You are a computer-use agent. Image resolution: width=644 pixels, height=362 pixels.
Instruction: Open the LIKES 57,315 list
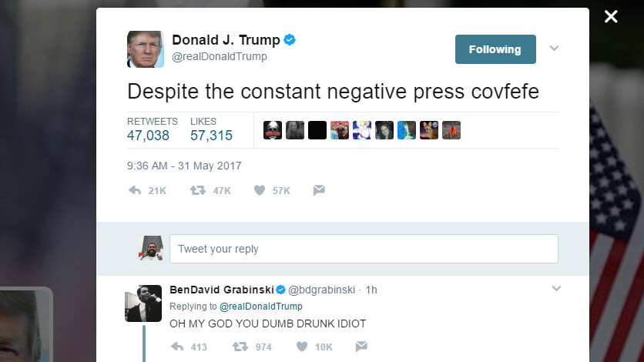211,129
